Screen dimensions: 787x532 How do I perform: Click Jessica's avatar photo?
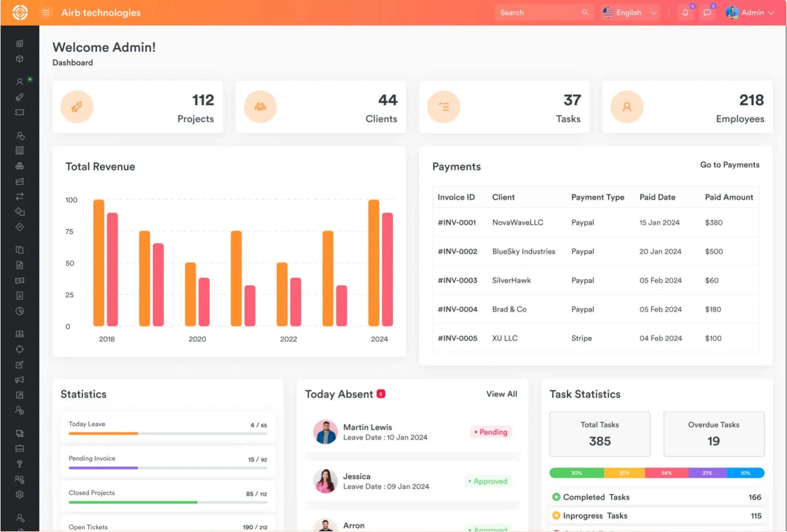(325, 481)
